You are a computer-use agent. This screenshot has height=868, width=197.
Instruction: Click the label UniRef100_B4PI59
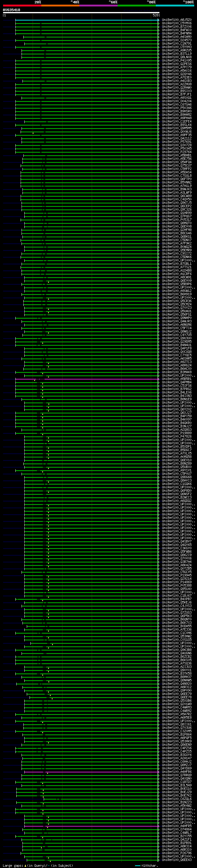coord(177,416)
